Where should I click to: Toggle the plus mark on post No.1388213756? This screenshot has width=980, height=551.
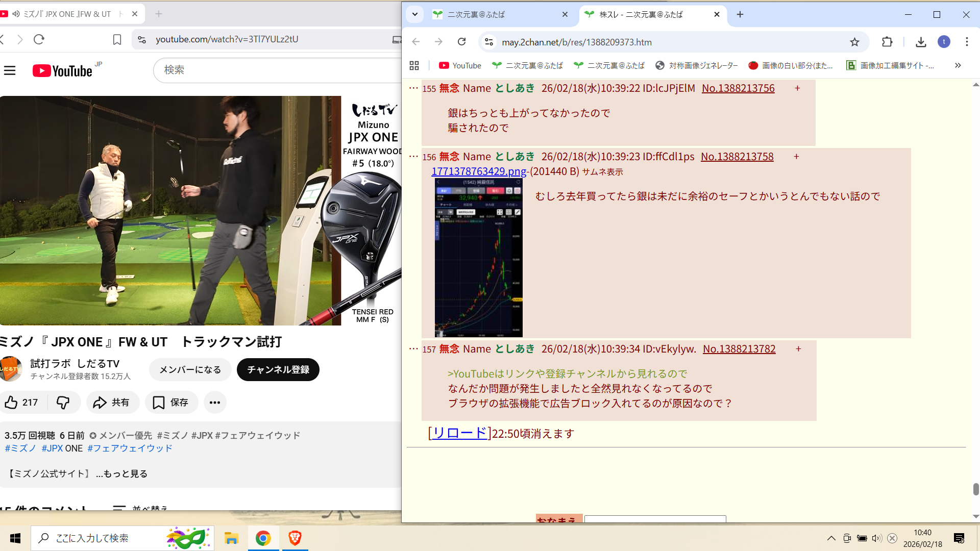click(x=797, y=88)
